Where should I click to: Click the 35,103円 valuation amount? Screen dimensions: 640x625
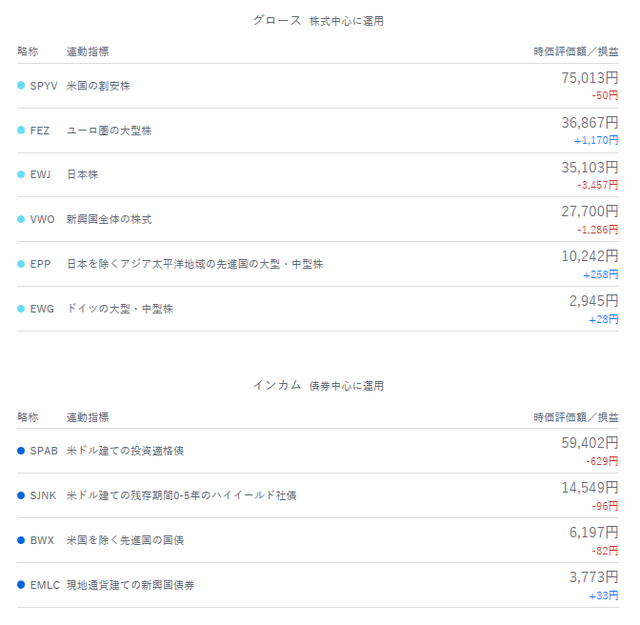(x=590, y=167)
